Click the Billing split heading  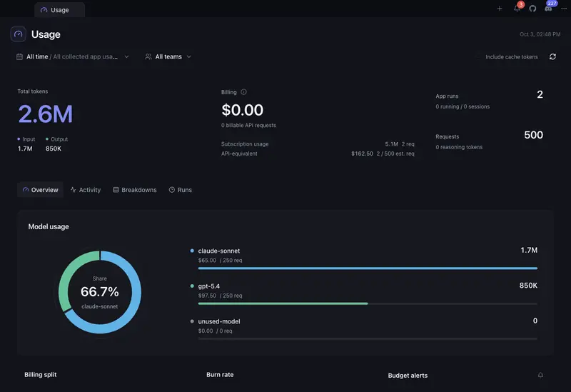tap(41, 375)
